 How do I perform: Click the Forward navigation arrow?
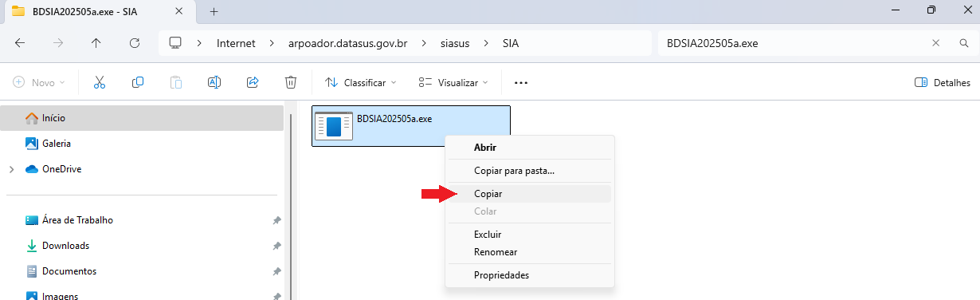pyautogui.click(x=57, y=43)
